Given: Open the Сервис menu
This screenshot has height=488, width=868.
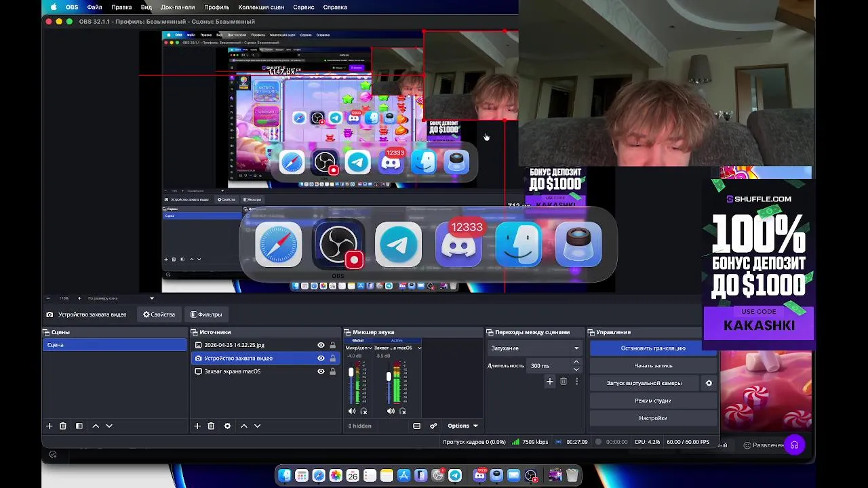Looking at the screenshot, I should tap(303, 7).
